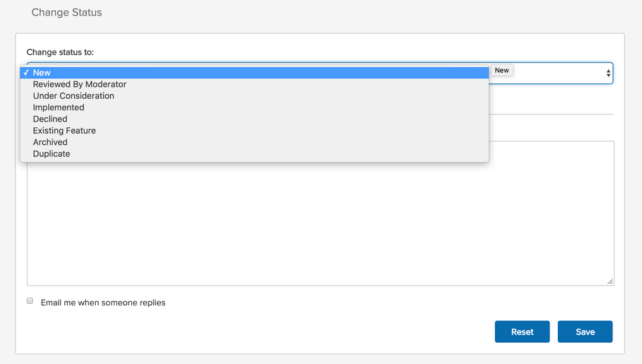Select the Archived option
642x364 pixels.
(x=254, y=143)
